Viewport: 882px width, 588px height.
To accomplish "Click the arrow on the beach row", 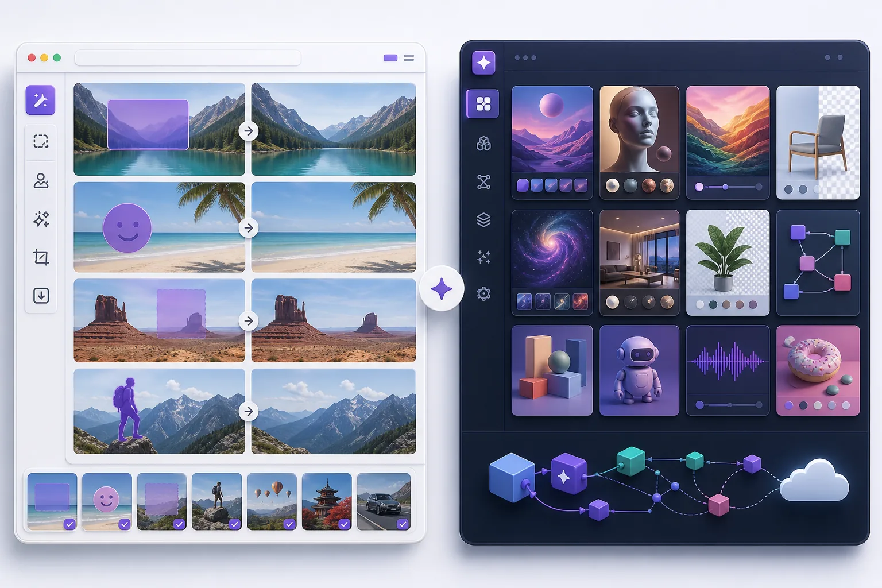I will pyautogui.click(x=248, y=228).
